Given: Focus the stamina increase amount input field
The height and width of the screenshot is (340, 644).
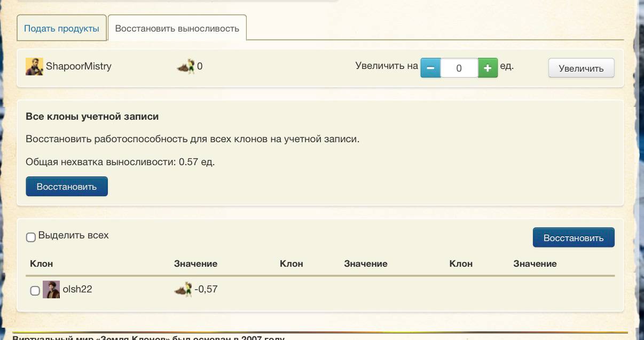Looking at the screenshot, I should coord(459,68).
